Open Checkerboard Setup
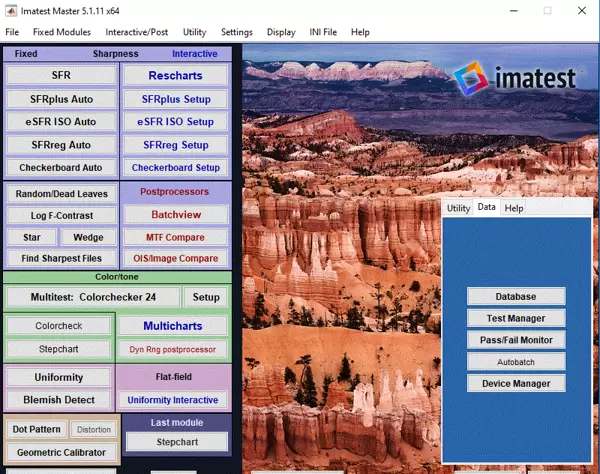This screenshot has width=600, height=474. [x=175, y=168]
